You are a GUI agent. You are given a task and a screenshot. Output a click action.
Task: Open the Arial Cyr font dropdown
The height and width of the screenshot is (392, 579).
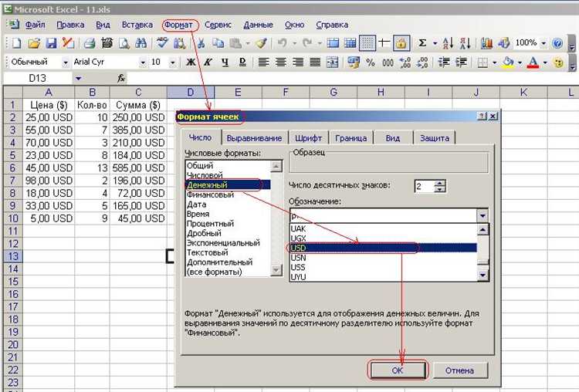point(143,63)
